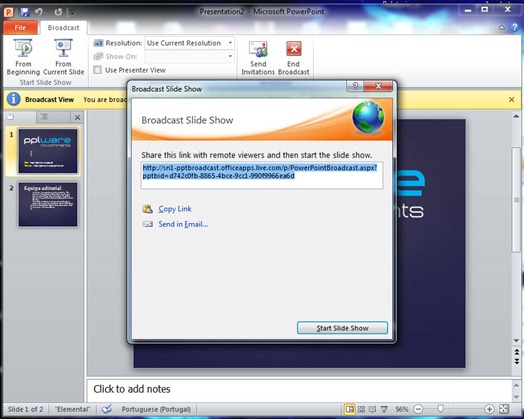Image resolution: width=524 pixels, height=419 pixels.
Task: Click the spell check status icon
Action: 107,409
